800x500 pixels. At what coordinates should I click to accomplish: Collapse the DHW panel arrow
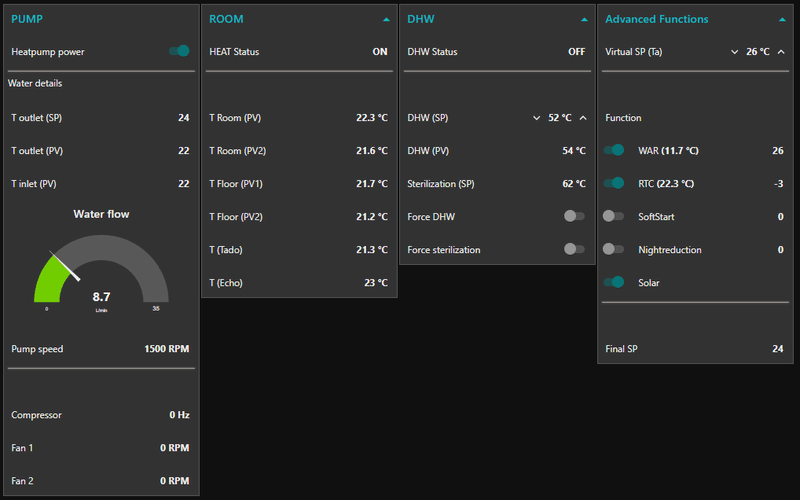coord(584,19)
